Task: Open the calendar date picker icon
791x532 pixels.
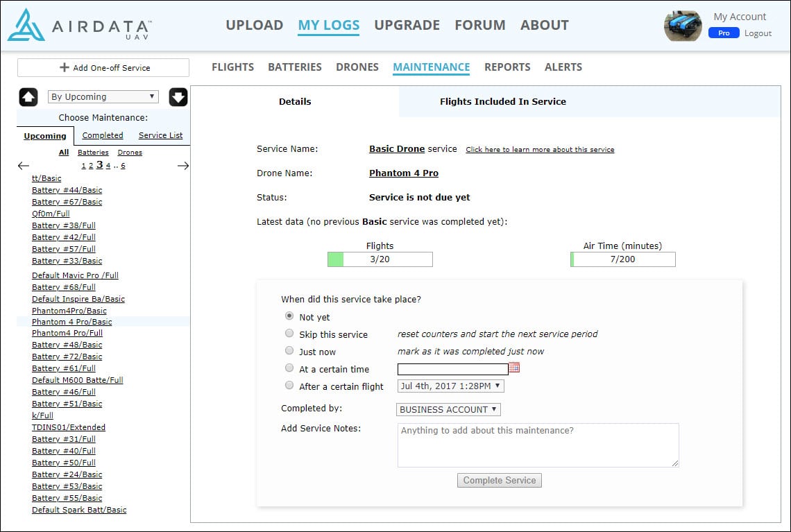Action: point(514,368)
